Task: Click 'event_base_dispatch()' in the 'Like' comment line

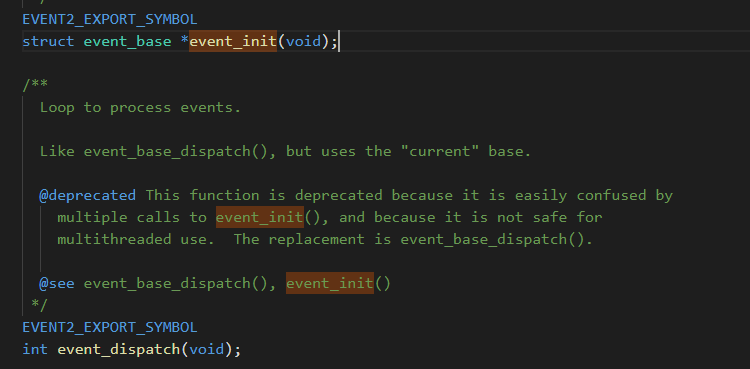Action: 176,151
